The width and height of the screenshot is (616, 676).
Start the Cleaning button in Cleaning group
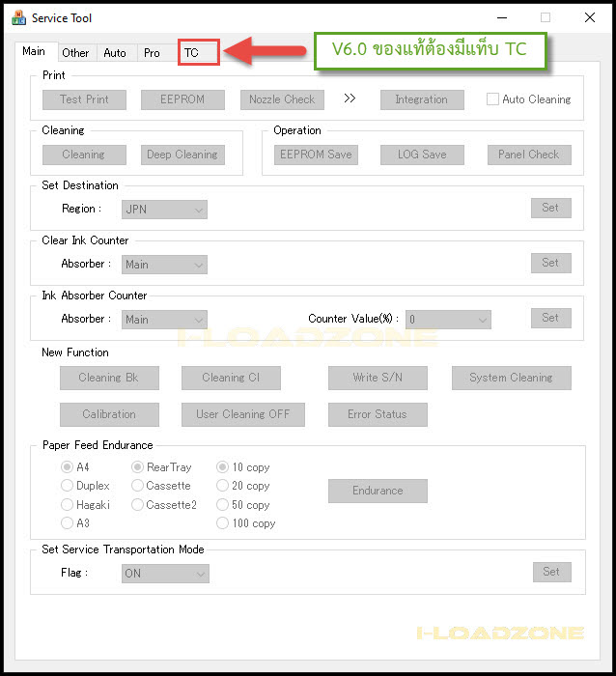85,155
